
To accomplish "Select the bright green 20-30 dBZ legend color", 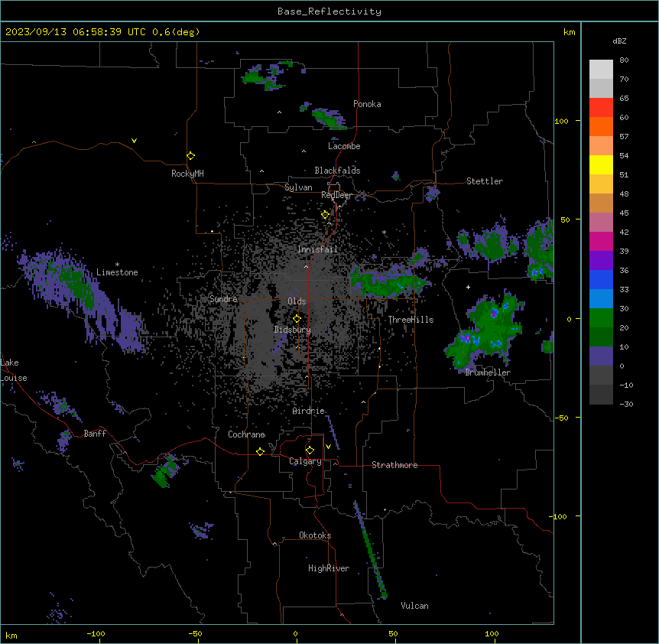I will pyautogui.click(x=601, y=318).
